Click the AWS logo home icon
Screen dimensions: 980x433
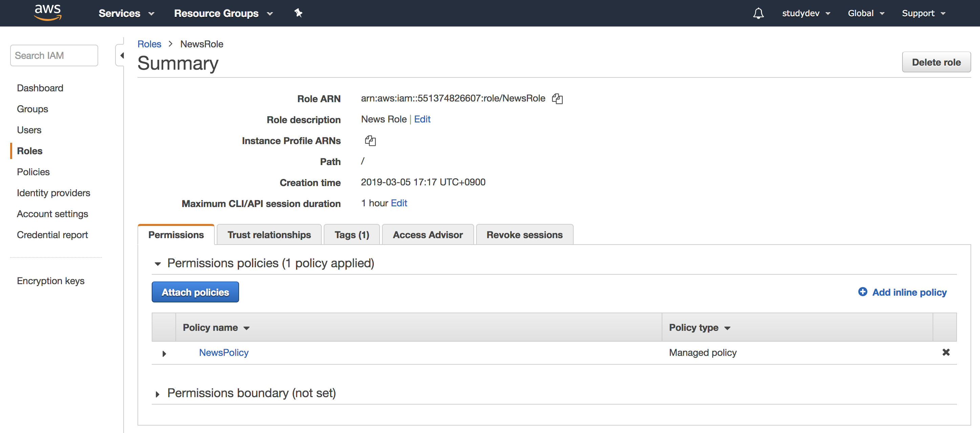click(x=48, y=12)
